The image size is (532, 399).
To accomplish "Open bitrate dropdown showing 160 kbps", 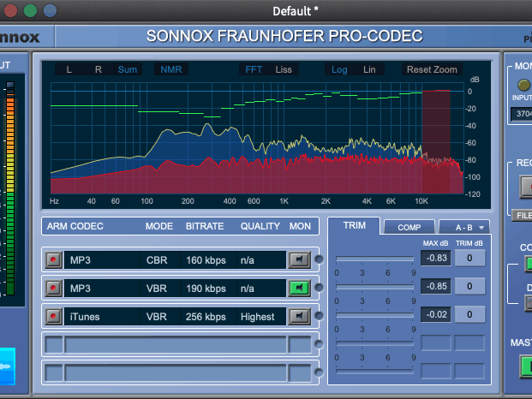I will (x=208, y=260).
